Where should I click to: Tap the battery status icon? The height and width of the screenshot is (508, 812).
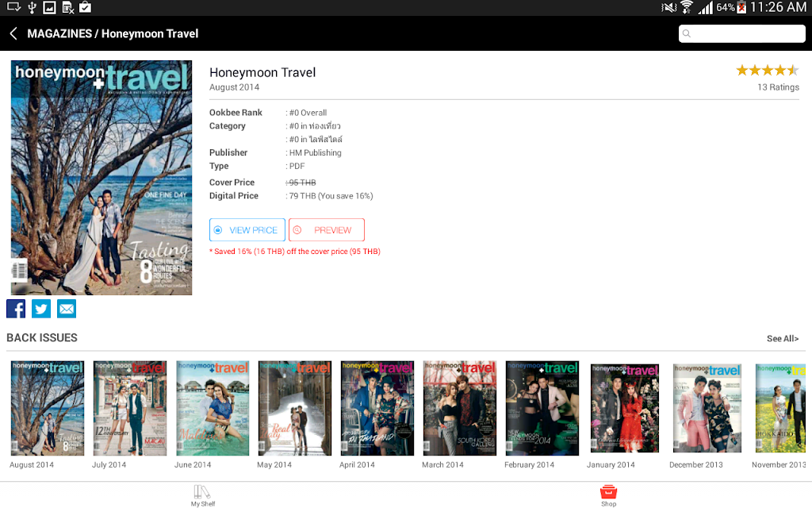(x=741, y=7)
